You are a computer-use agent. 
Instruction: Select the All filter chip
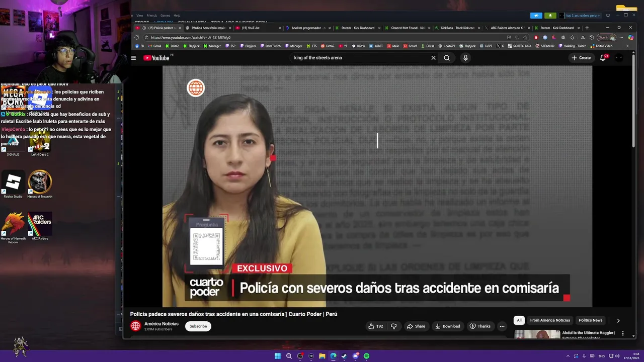pos(519,320)
